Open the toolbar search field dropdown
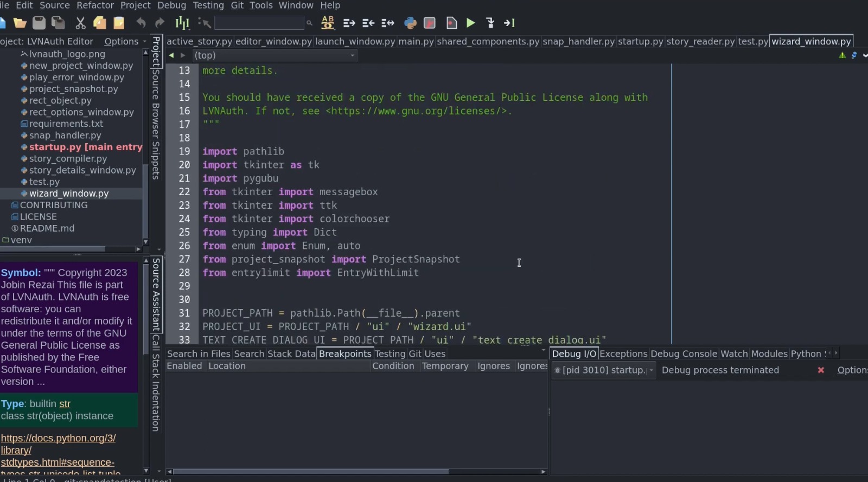 pyautogui.click(x=259, y=23)
